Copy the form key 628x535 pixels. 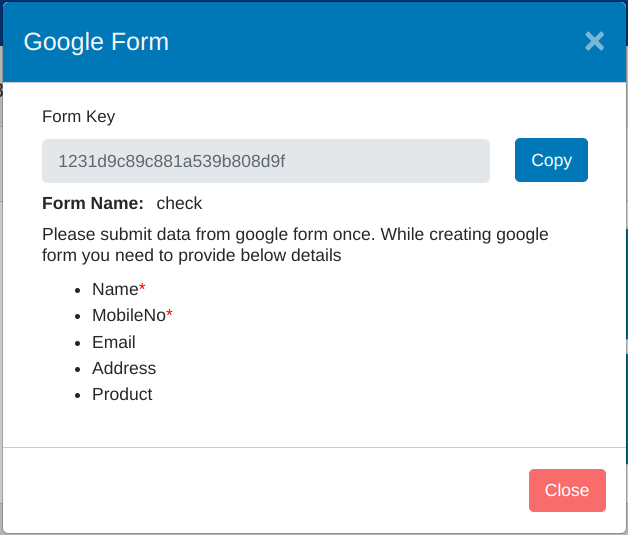tap(551, 160)
